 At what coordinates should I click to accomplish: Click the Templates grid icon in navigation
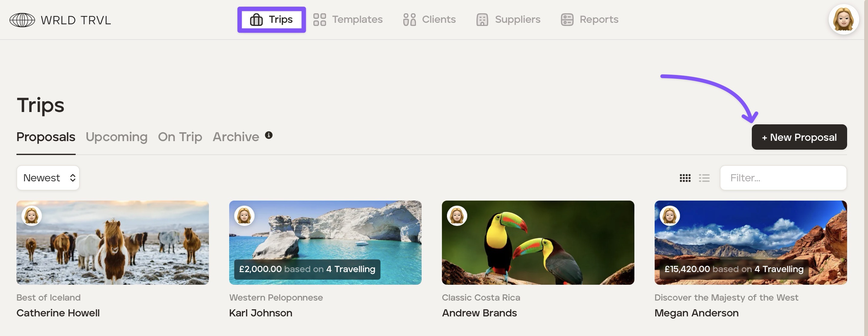(x=319, y=20)
